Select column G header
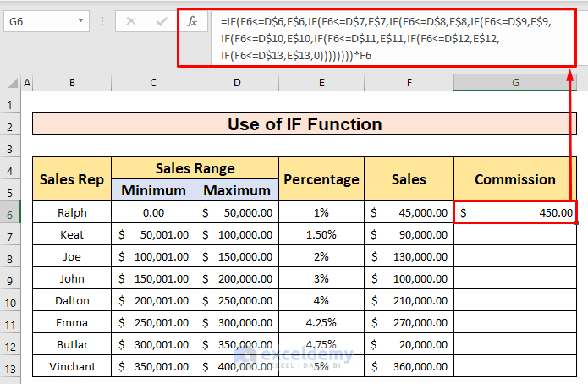The width and height of the screenshot is (588, 384). point(514,82)
